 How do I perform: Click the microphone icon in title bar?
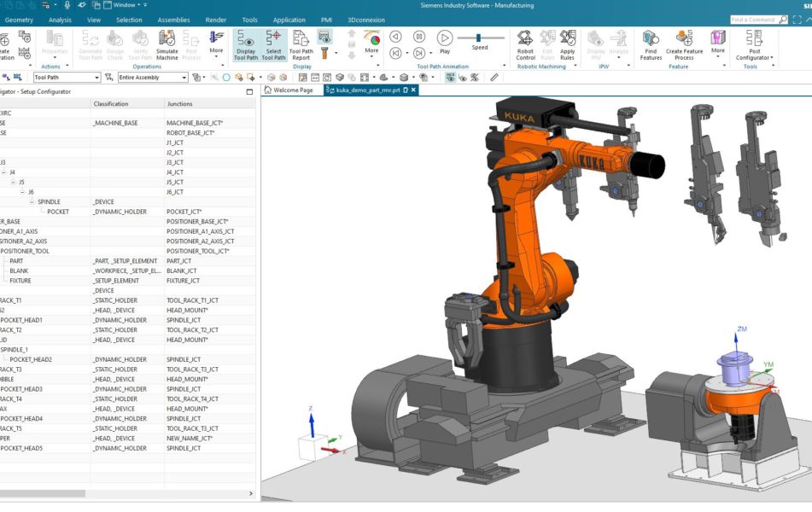pyautogui.click(x=67, y=4)
